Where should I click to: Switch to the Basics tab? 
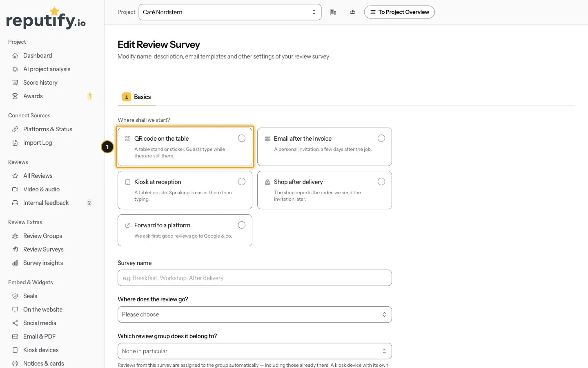136,97
